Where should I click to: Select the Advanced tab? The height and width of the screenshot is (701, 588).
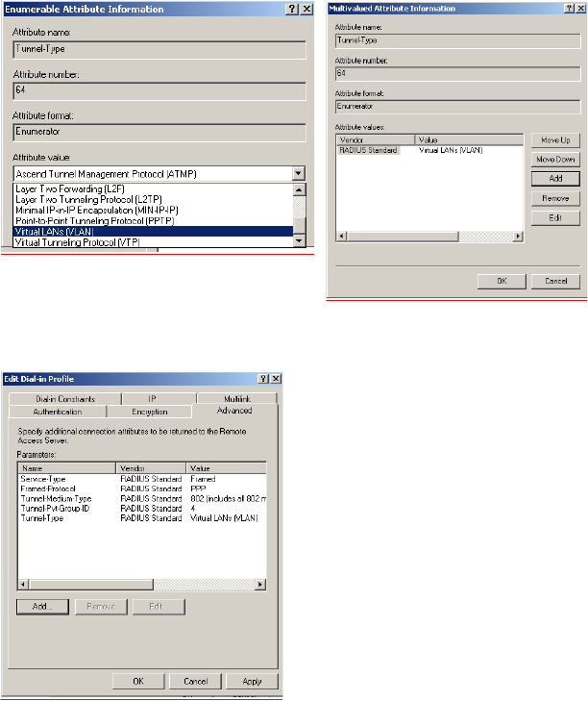click(234, 411)
